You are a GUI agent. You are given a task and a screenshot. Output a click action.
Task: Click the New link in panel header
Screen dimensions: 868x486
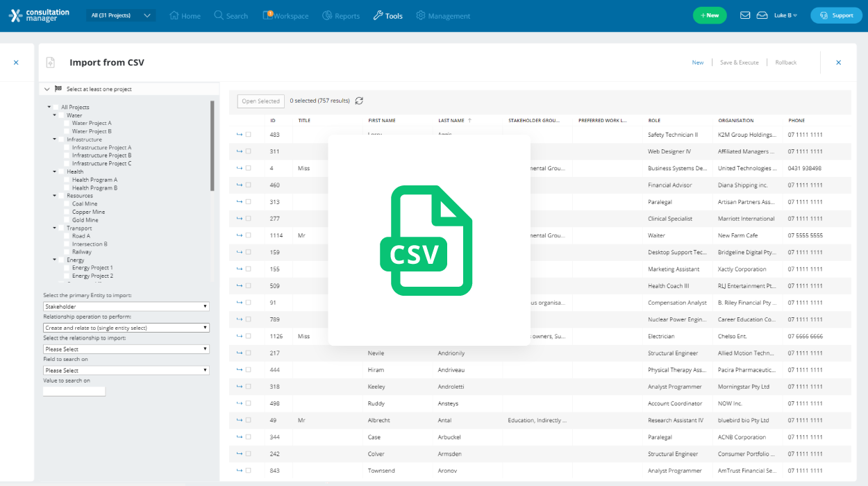698,62
